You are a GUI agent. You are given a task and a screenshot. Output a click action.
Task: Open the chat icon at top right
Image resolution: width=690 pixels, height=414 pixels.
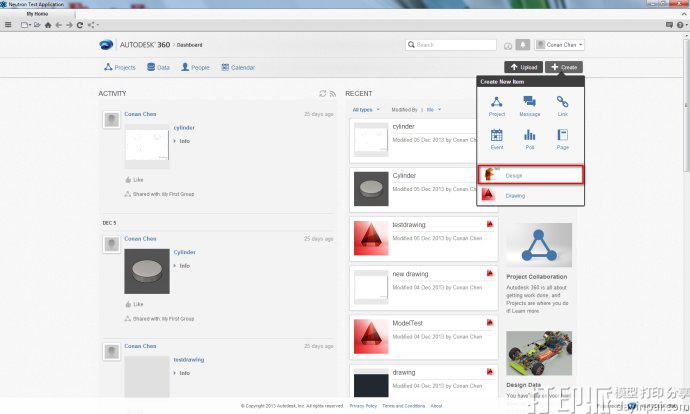pos(669,25)
